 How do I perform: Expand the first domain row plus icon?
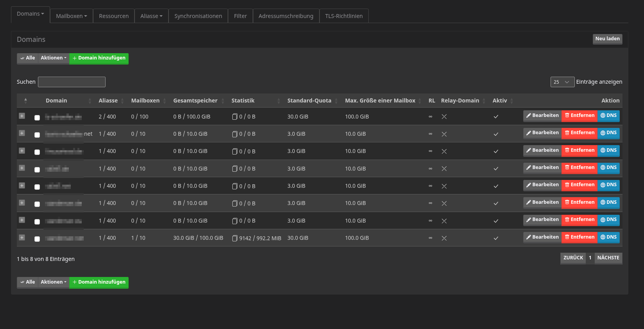22,116
